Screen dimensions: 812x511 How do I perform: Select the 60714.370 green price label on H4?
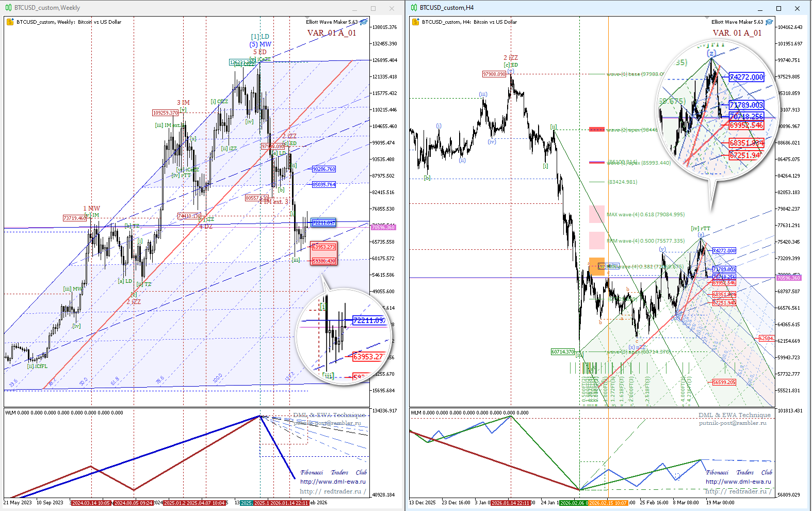pos(562,352)
